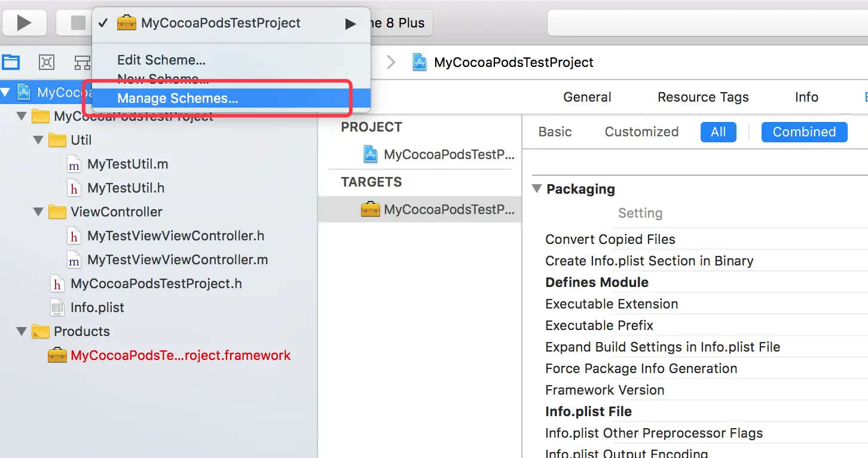This screenshot has width=868, height=458.
Task: Toggle the Combined settings view
Action: click(x=804, y=132)
